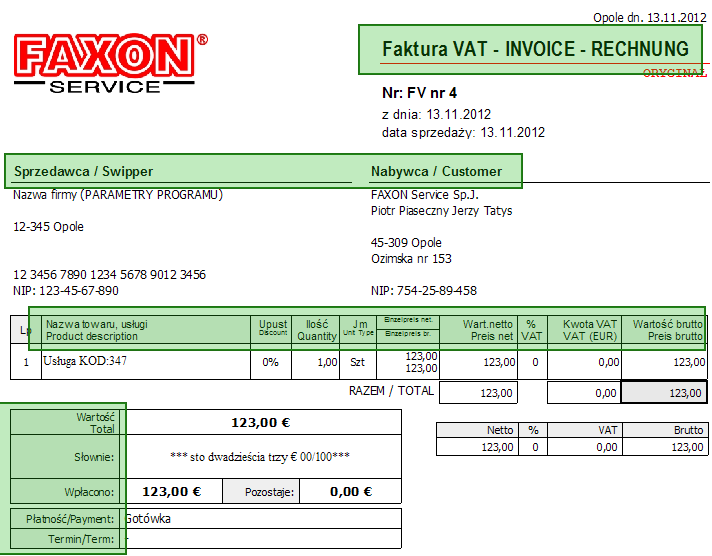The image size is (712, 556).
Task: Click the Pozostaje 0,00 € value
Action: click(x=351, y=491)
